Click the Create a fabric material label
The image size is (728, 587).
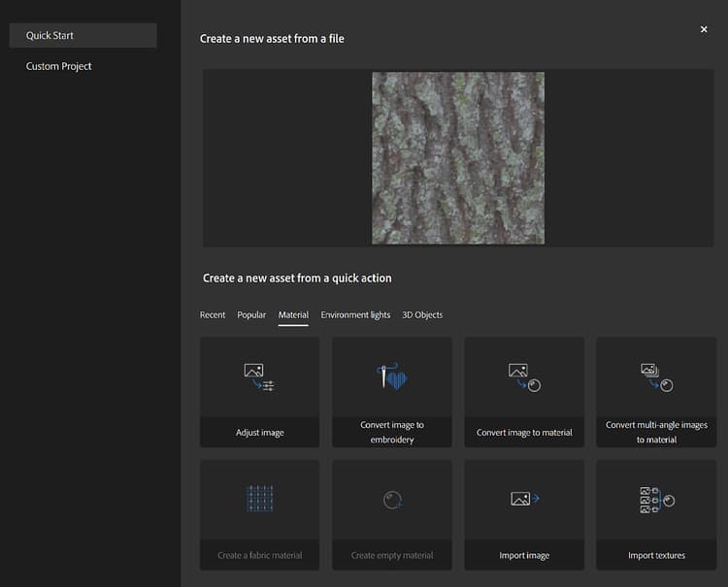point(259,555)
